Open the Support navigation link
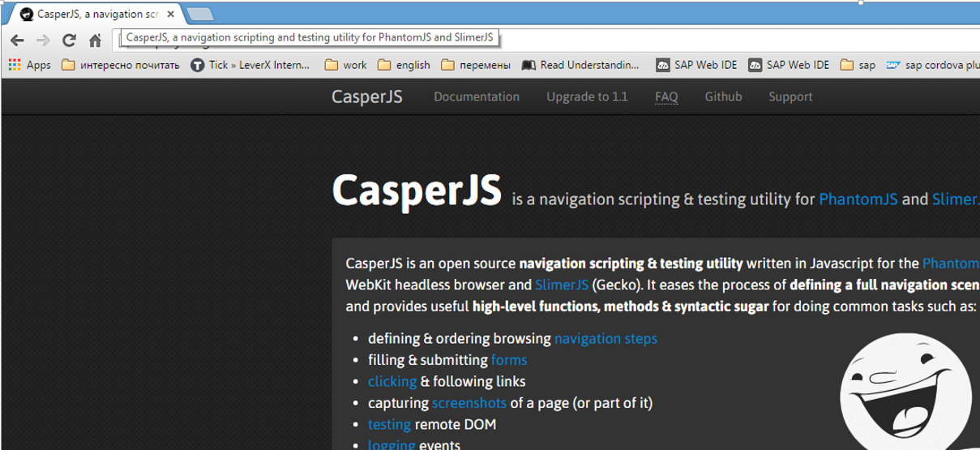The width and height of the screenshot is (980, 450). tap(790, 96)
